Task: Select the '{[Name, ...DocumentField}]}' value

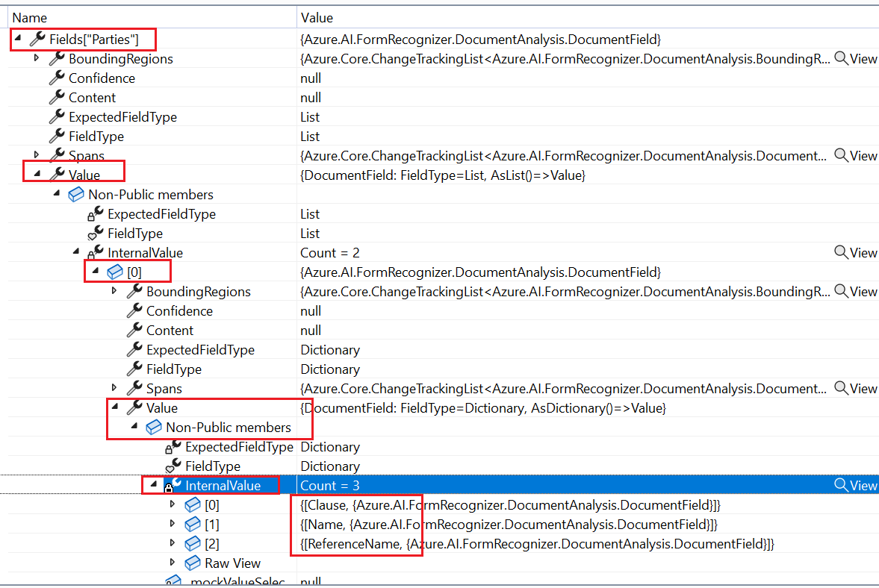Action: tap(509, 525)
